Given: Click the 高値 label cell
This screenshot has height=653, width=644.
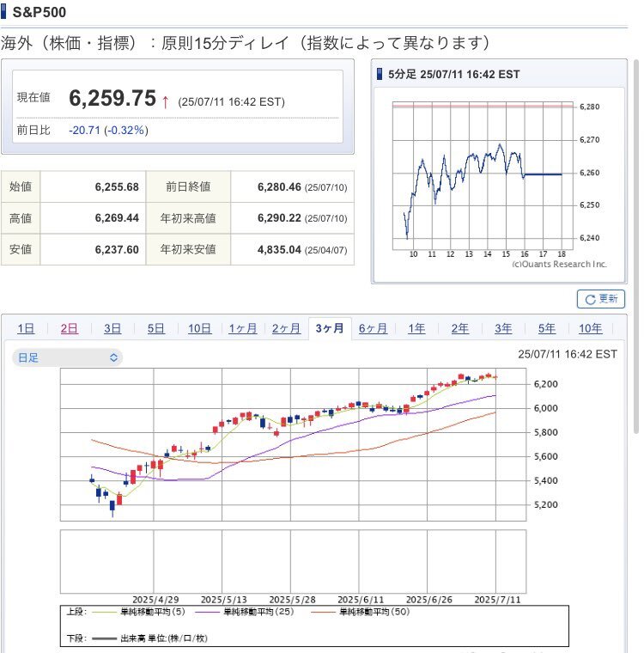Looking at the screenshot, I should pyautogui.click(x=21, y=218).
